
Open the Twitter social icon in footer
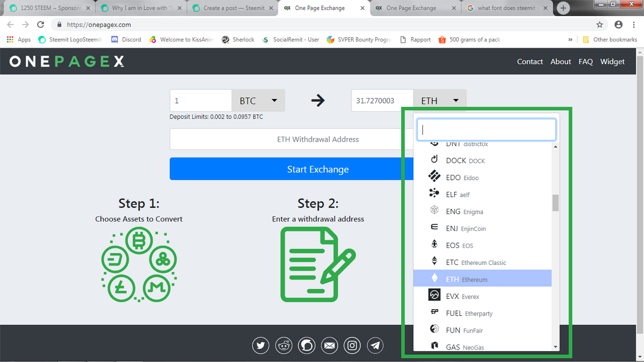(260, 345)
